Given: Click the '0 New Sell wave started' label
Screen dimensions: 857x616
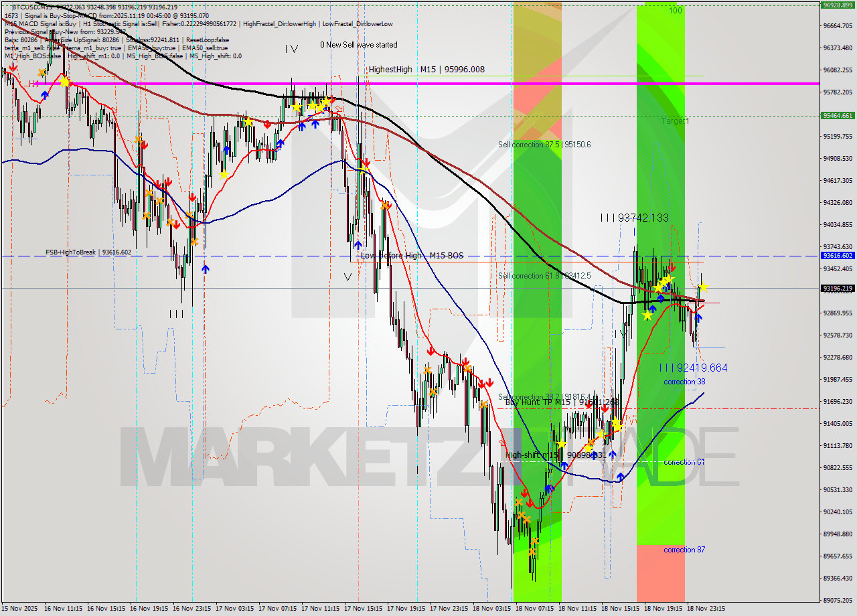Looking at the screenshot, I should tap(358, 45).
